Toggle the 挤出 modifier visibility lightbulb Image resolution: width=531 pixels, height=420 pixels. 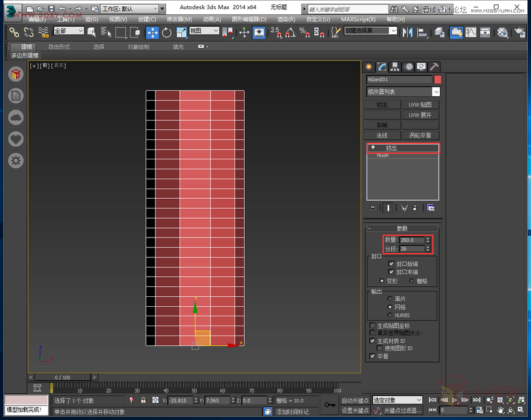click(x=374, y=147)
